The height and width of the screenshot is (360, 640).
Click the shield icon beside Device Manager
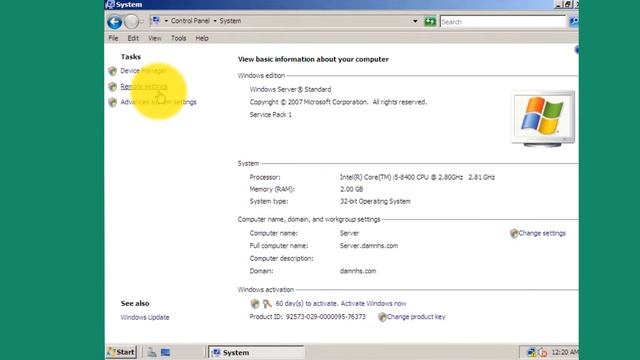coord(113,71)
